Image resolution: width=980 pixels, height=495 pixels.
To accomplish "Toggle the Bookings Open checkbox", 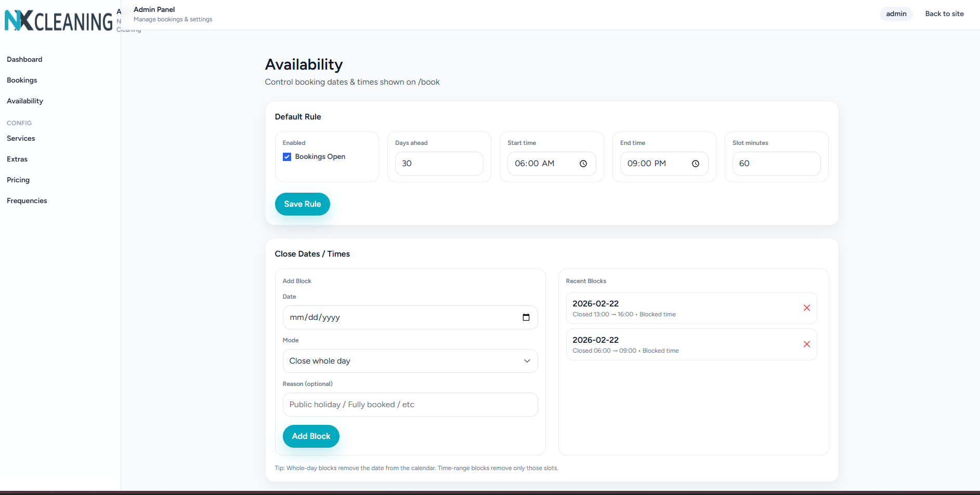I will click(287, 157).
